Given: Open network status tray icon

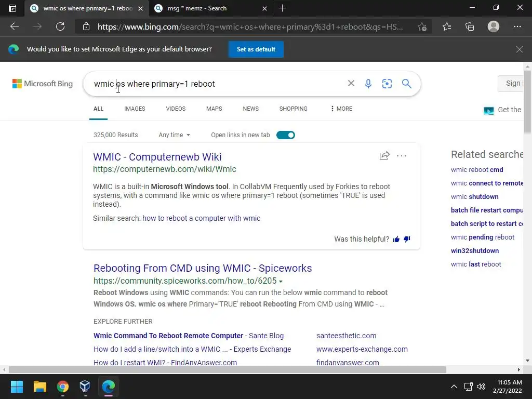Looking at the screenshot, I should (469, 387).
